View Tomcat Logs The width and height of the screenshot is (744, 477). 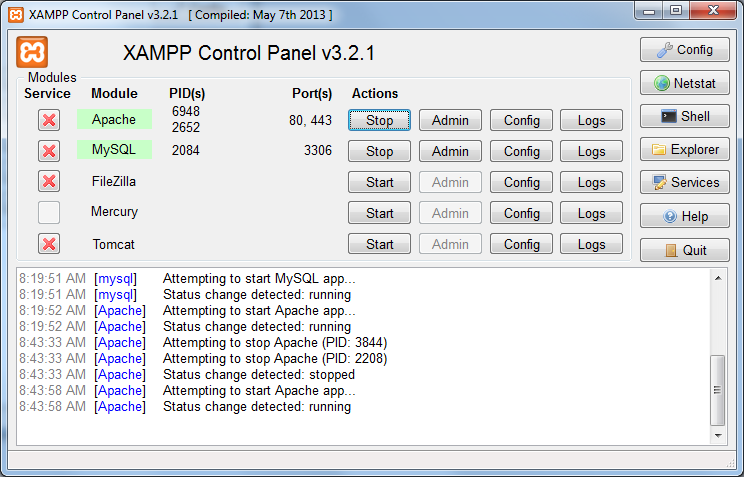[591, 244]
